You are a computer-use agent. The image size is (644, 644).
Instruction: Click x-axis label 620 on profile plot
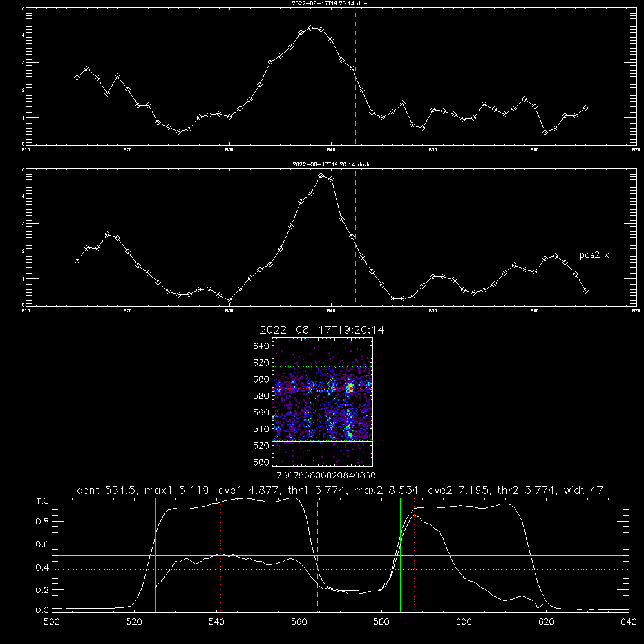click(546, 622)
